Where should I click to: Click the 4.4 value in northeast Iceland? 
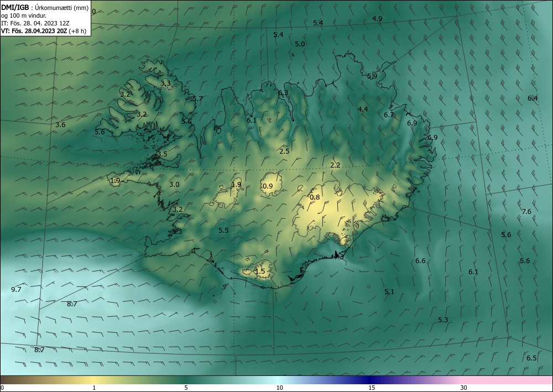[x=363, y=109]
